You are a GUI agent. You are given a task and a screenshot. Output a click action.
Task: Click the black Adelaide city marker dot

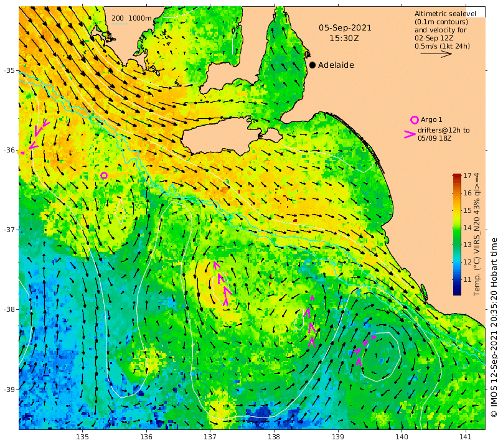pos(312,65)
